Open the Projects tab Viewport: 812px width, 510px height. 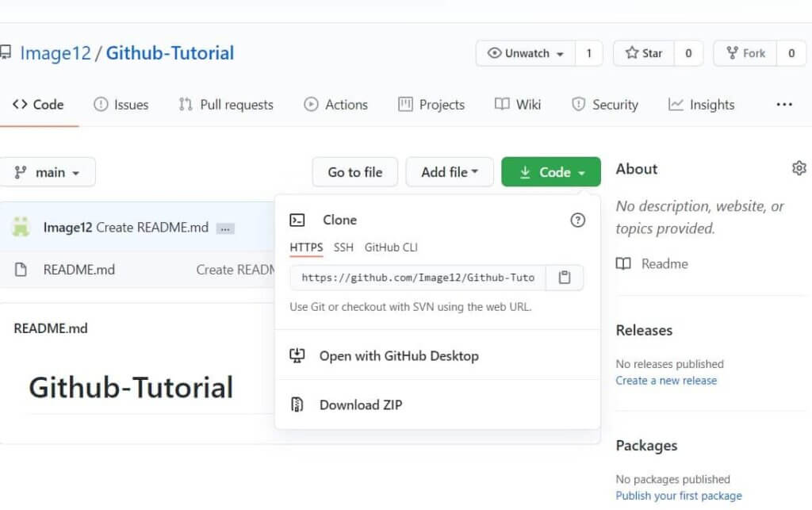(x=431, y=105)
